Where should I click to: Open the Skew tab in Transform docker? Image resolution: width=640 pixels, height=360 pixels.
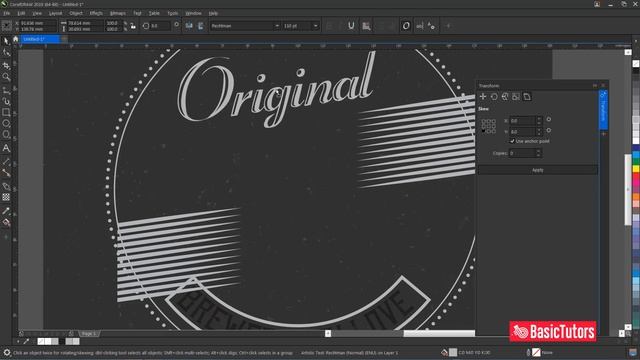coord(527,97)
